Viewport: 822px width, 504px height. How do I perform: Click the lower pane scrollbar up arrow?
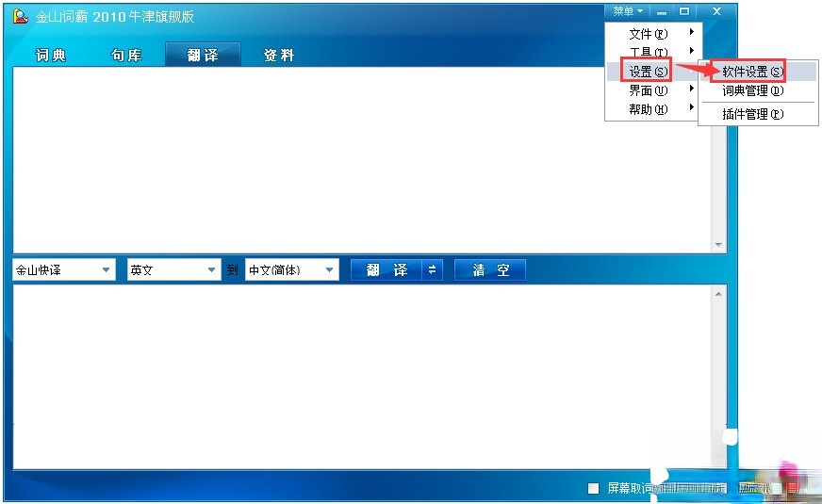718,294
